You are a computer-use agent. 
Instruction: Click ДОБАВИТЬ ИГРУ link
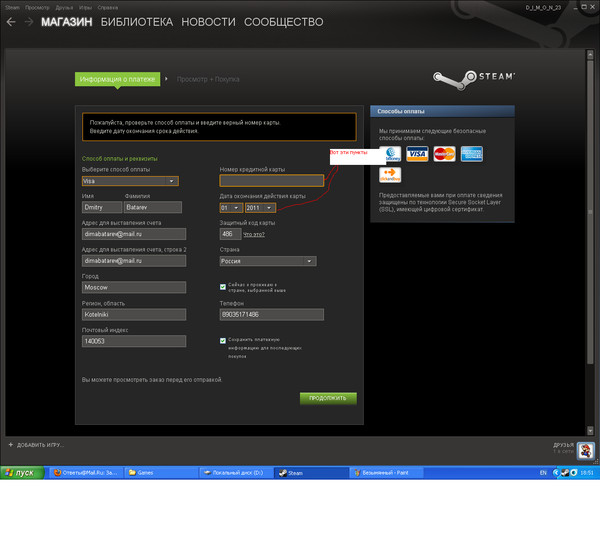point(40,445)
